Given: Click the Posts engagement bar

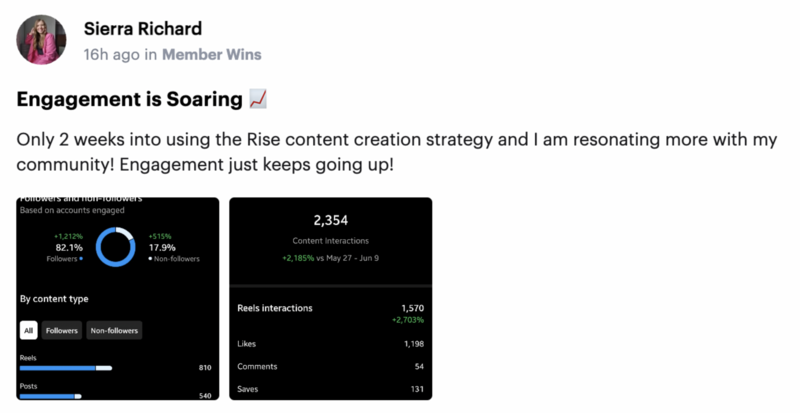Looking at the screenshot, I should click(51, 396).
